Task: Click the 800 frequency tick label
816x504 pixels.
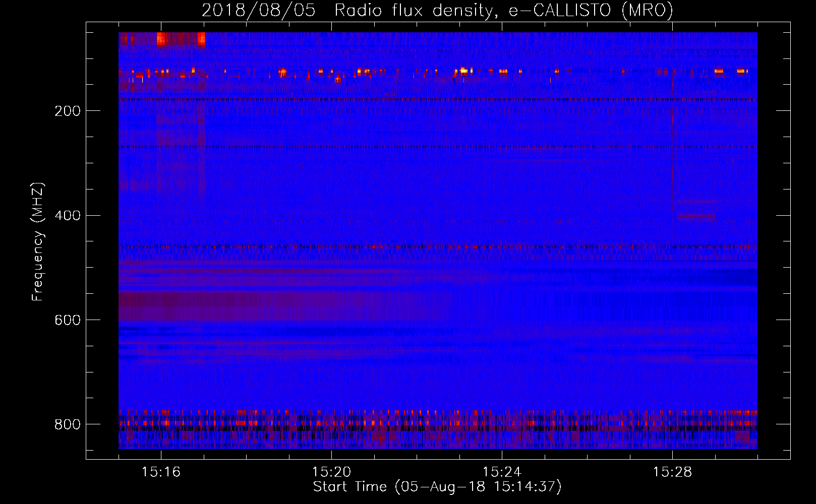Action: click(x=68, y=424)
